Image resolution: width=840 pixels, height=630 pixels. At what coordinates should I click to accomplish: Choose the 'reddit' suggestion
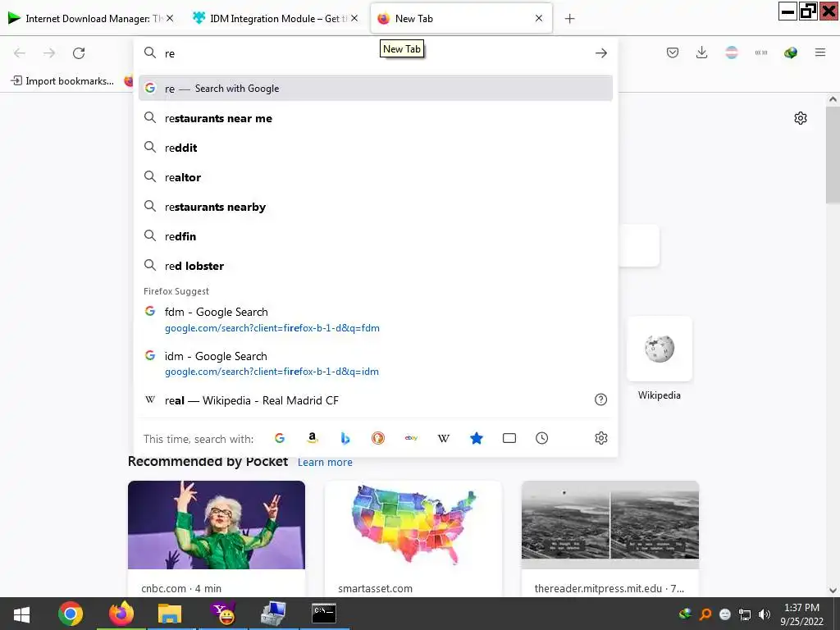coord(376,148)
